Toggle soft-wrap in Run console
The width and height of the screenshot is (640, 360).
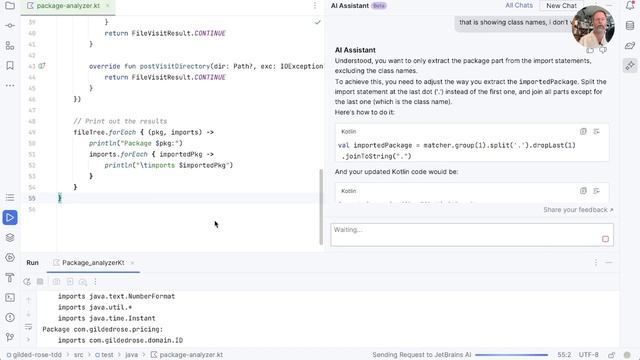[x=28, y=327]
